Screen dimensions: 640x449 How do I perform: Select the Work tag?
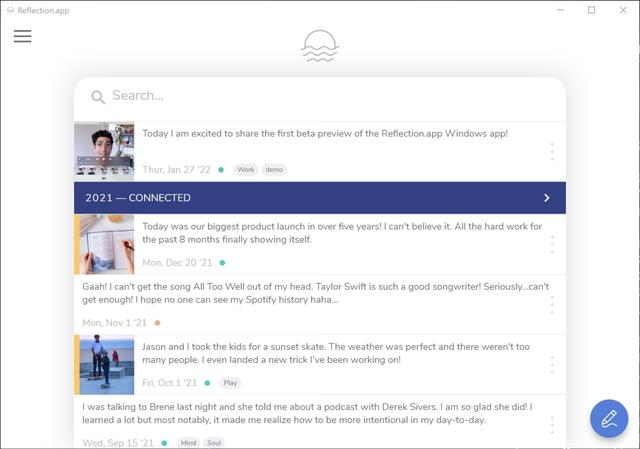pyautogui.click(x=245, y=169)
